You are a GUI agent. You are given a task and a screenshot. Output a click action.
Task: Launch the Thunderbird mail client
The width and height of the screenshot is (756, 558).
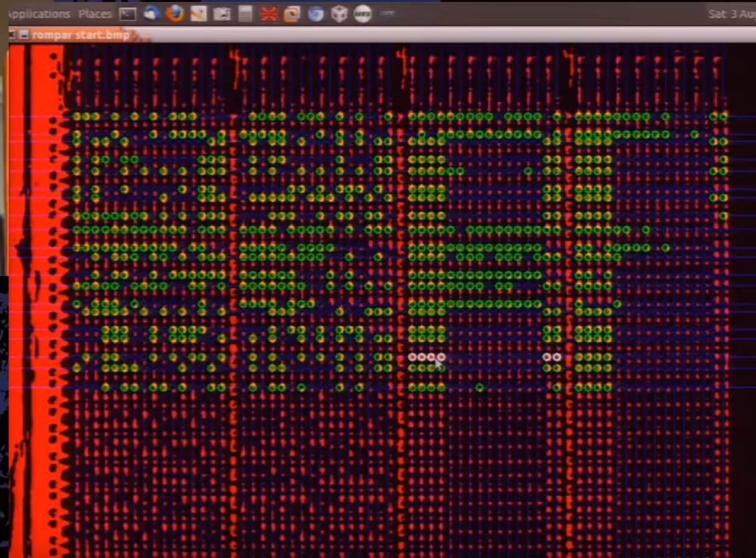coord(152,13)
